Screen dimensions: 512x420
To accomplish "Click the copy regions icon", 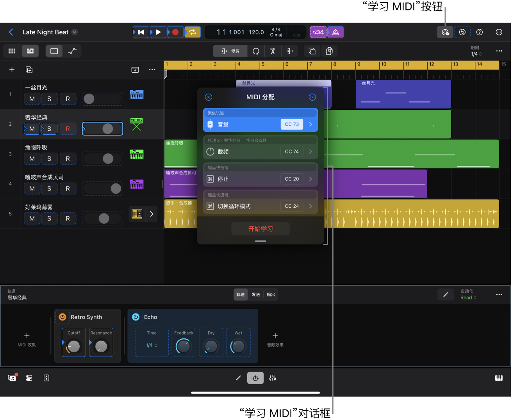I will coord(329,51).
